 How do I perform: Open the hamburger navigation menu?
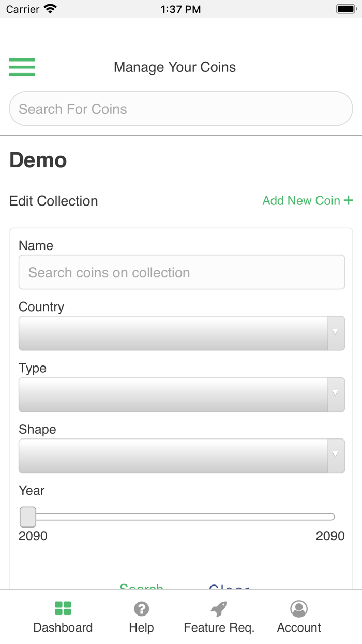(x=22, y=67)
